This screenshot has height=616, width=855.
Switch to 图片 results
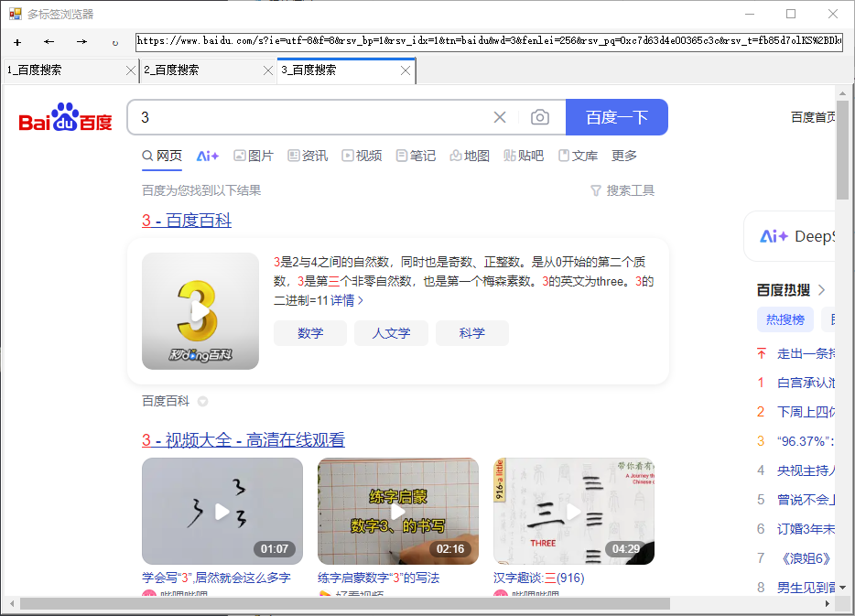click(x=253, y=156)
